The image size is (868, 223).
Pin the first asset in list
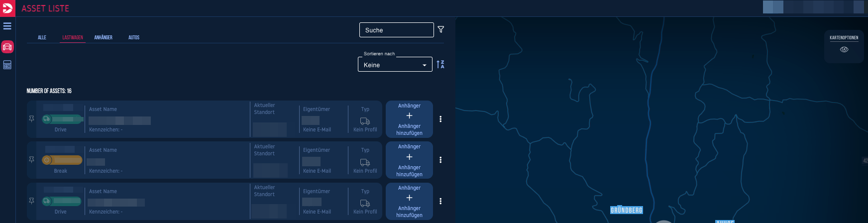[x=32, y=118]
